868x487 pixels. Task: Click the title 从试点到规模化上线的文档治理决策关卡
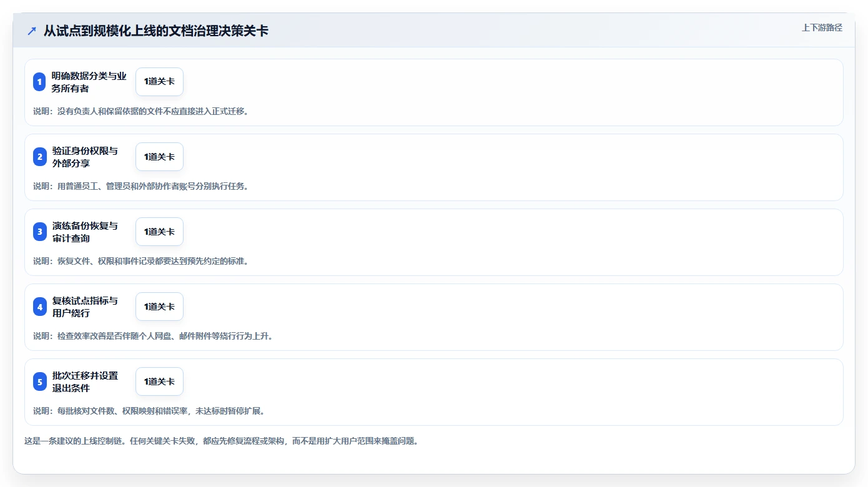(155, 31)
